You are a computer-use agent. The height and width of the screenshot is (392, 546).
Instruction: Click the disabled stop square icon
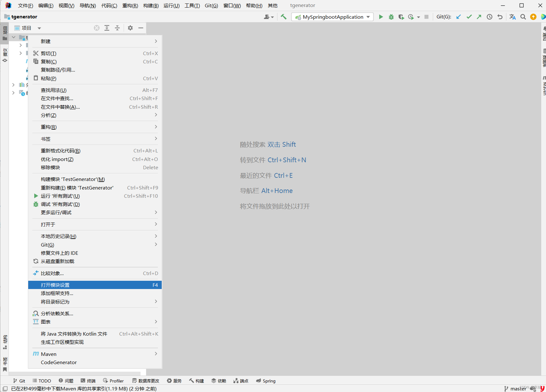[426, 17]
